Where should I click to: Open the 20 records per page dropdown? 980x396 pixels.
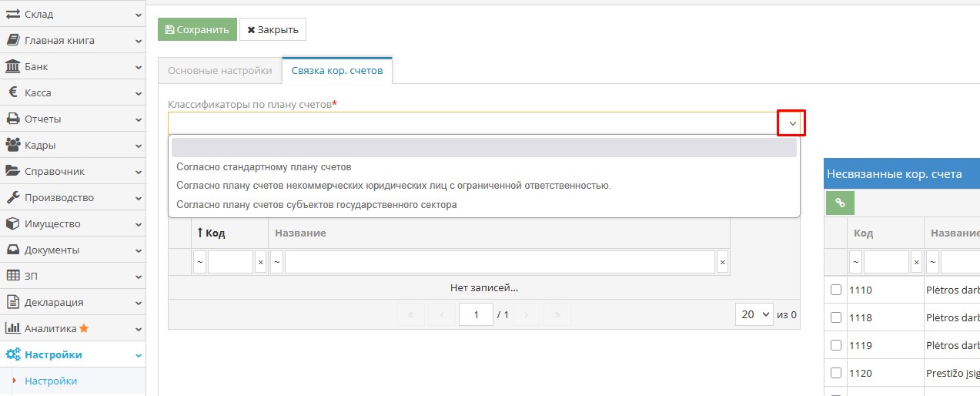click(754, 314)
